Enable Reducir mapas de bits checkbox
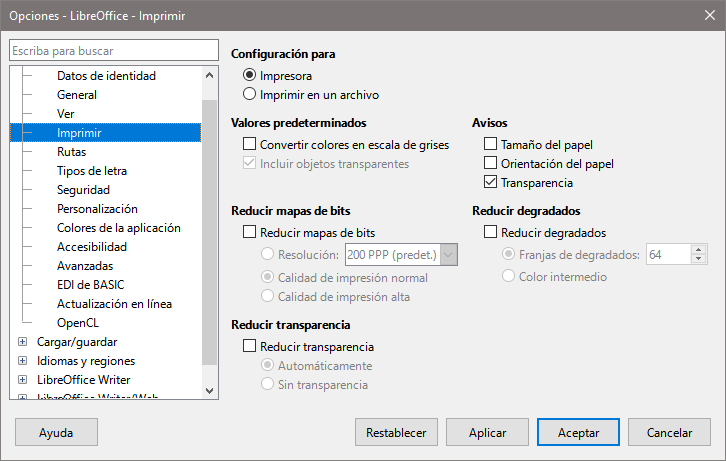This screenshot has height=461, width=726. tap(250, 232)
